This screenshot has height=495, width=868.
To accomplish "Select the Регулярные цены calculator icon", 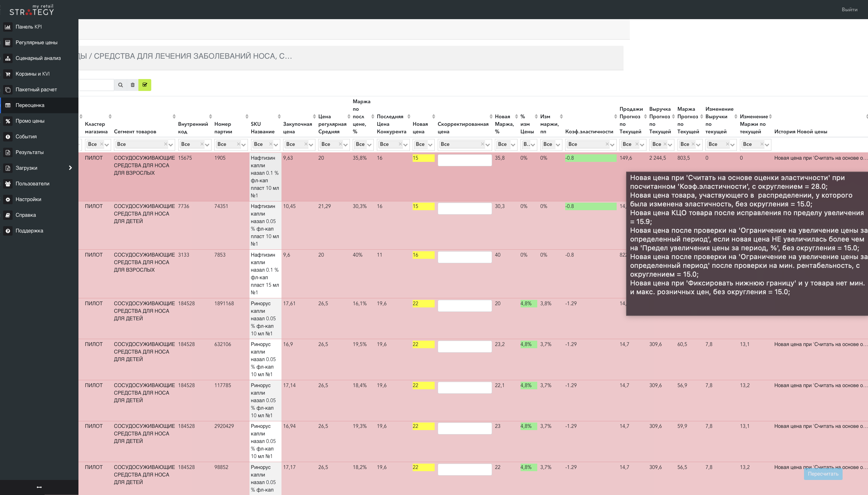I will point(8,42).
